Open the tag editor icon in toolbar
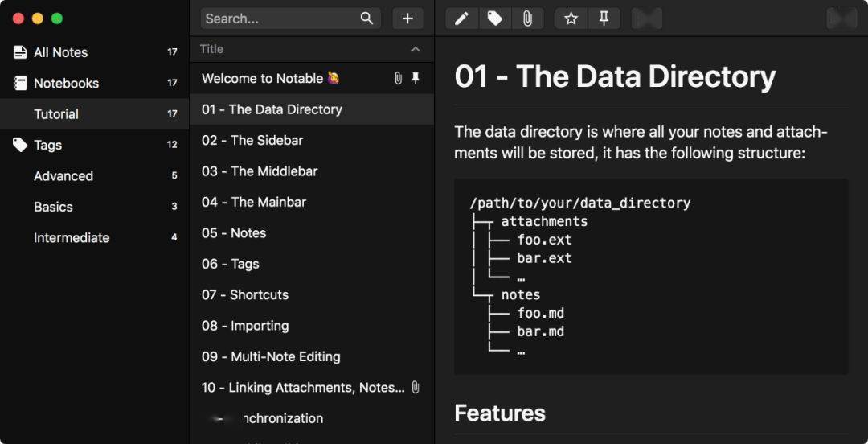Viewport: 868px width, 444px height. click(x=495, y=18)
